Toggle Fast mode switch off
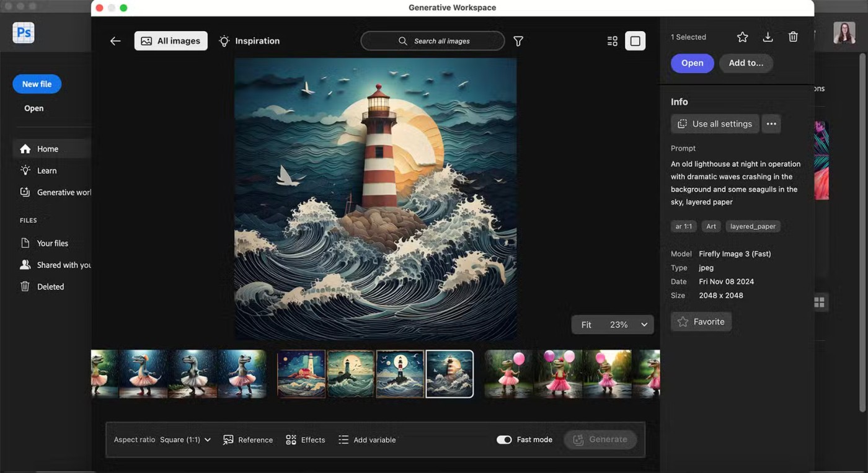The width and height of the screenshot is (868, 473). [x=504, y=440]
